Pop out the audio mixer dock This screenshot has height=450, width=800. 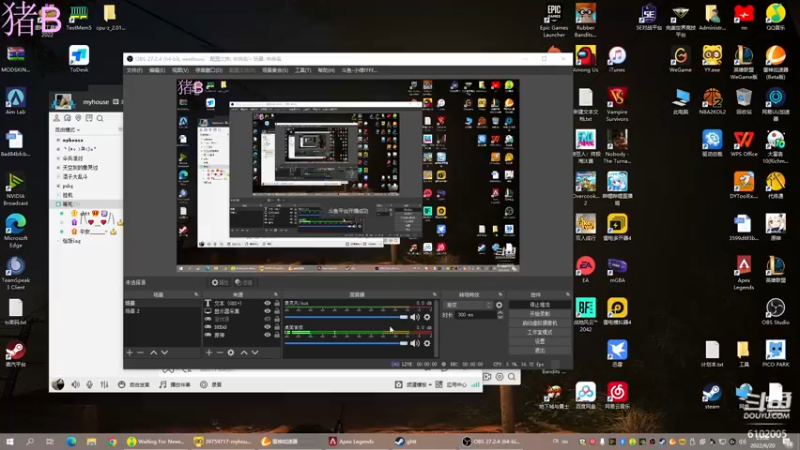point(435,294)
